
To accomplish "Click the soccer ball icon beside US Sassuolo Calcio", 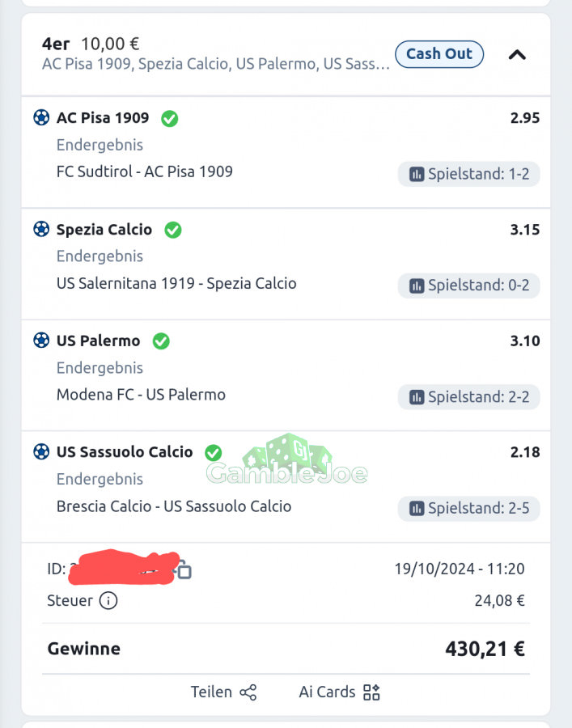I will [41, 451].
